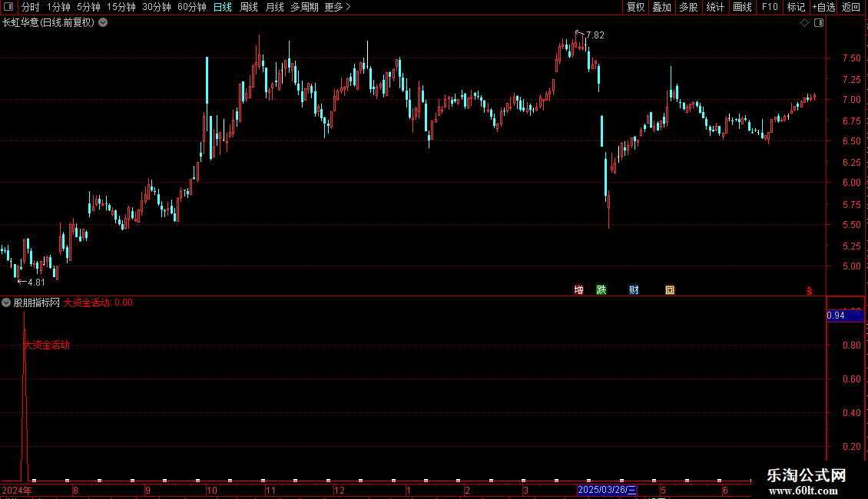Click the month 10 time axis label
The image size is (868, 499).
[x=211, y=490]
